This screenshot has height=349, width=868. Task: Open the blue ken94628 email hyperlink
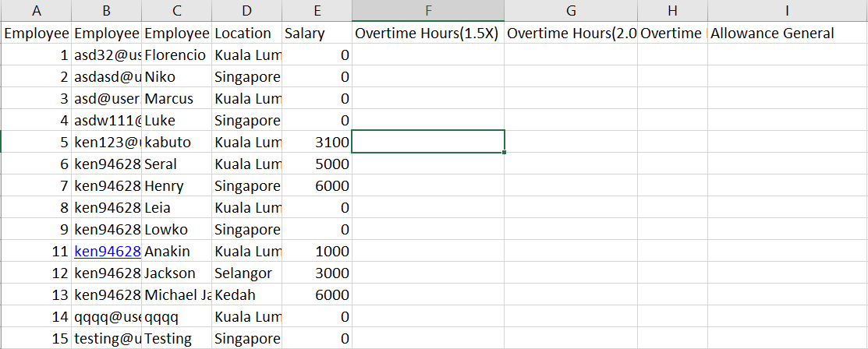[x=107, y=252]
